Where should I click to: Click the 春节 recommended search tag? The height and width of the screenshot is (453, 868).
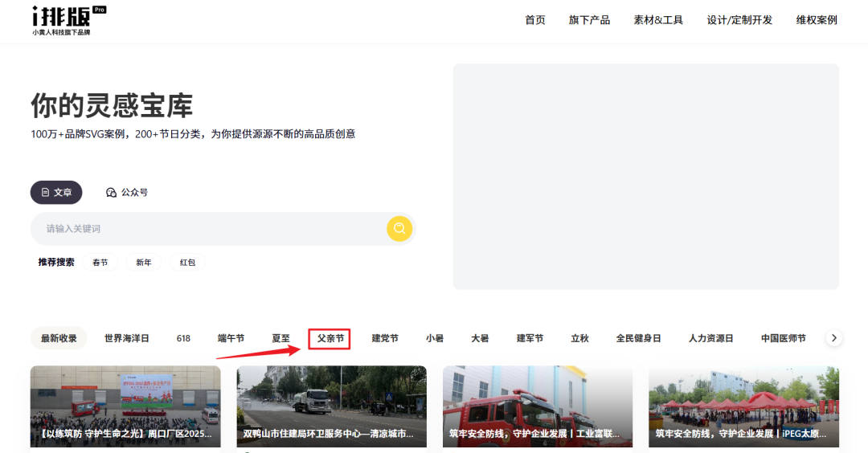100,262
